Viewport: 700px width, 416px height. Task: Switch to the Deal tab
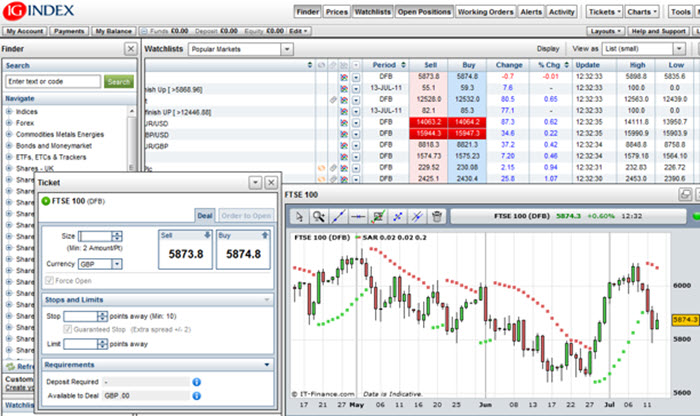[204, 216]
